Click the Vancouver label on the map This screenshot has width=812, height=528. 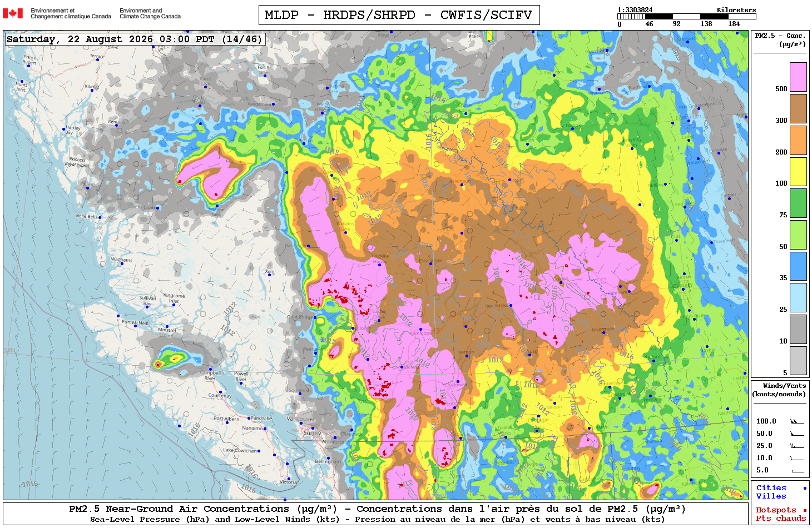pyautogui.click(x=301, y=419)
